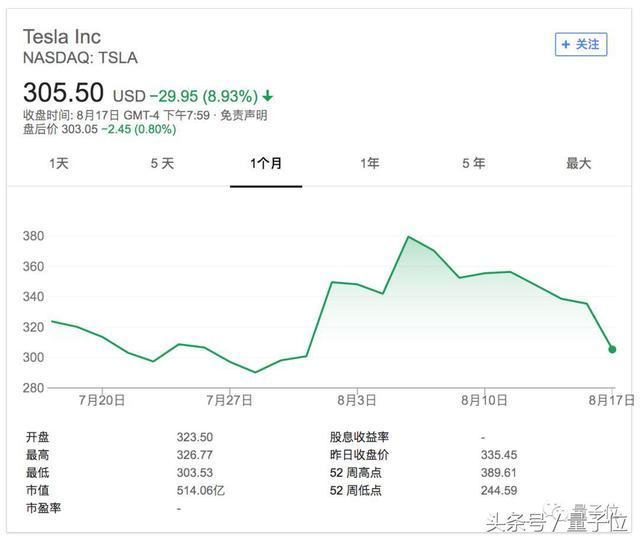Click the current price endpoint dot
The height and width of the screenshot is (540, 640).
click(611, 349)
